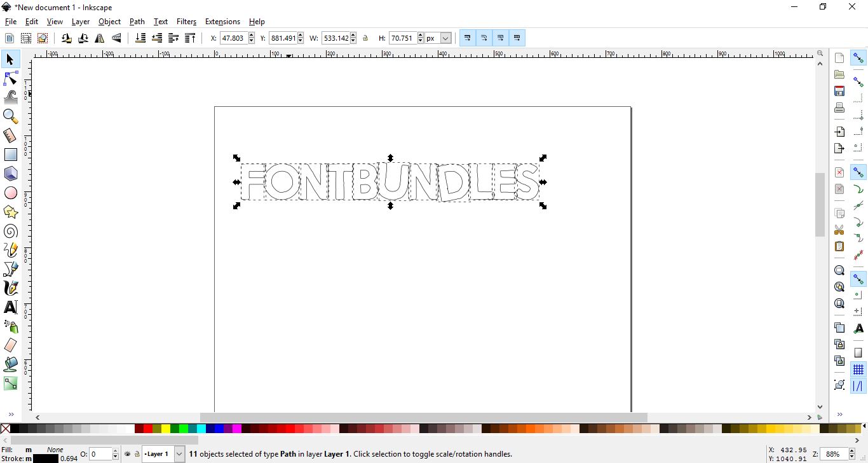Click Save document icon in commands bar

[x=839, y=91]
